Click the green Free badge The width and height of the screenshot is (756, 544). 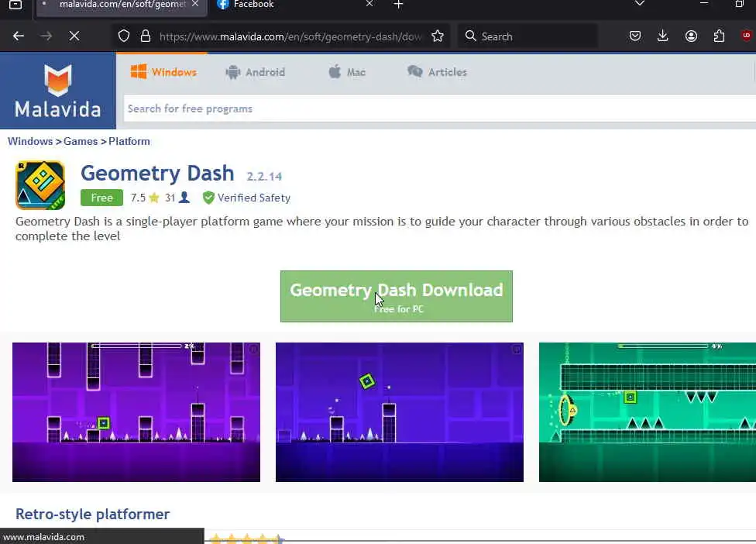tap(101, 198)
